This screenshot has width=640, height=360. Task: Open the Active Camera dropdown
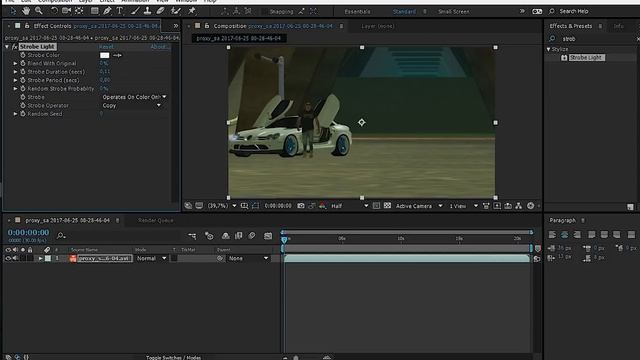[x=419, y=206]
